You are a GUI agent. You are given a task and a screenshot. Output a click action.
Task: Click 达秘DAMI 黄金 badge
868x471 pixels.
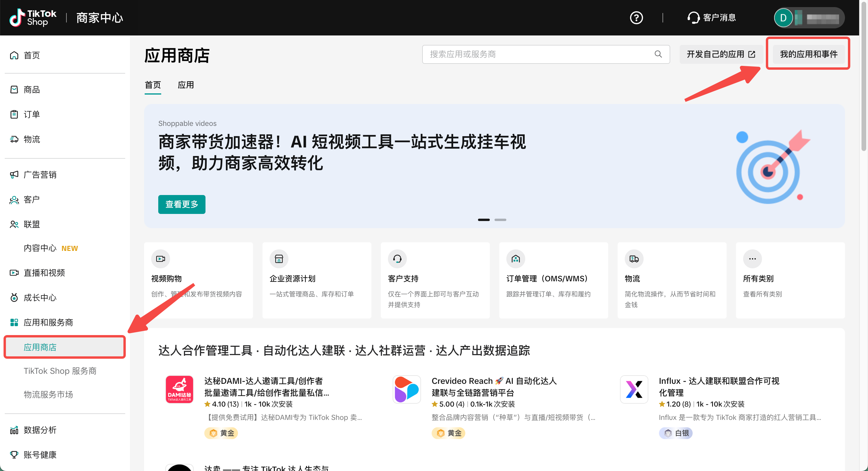tap(221, 433)
